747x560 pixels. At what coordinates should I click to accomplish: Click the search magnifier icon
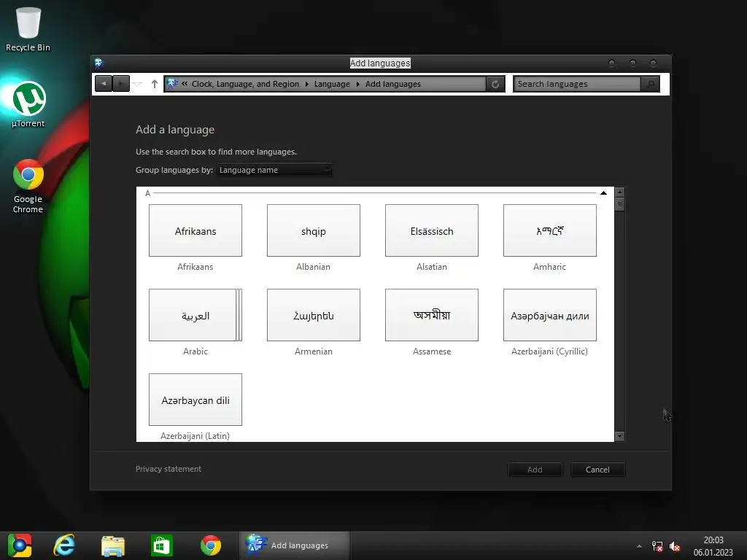[x=650, y=84]
